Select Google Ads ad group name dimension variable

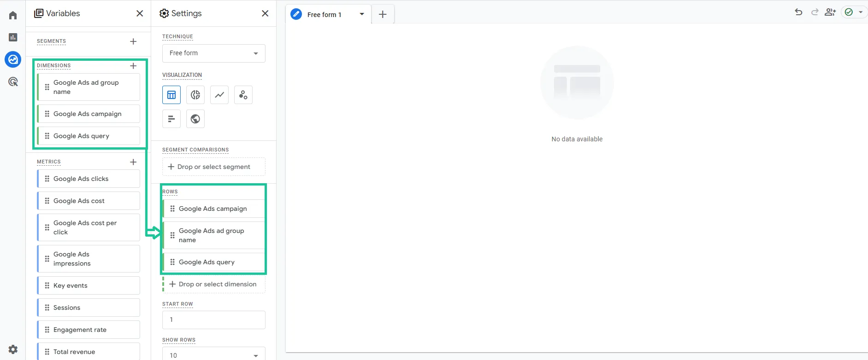pos(89,87)
